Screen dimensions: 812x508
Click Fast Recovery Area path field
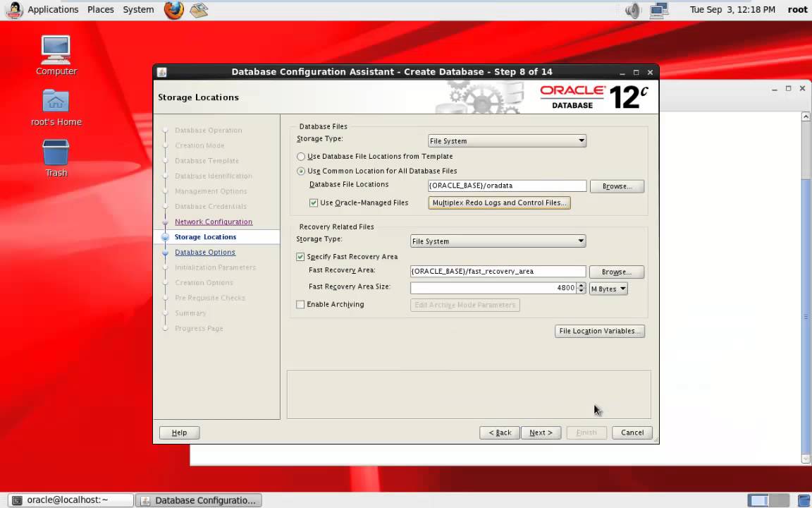498,272
